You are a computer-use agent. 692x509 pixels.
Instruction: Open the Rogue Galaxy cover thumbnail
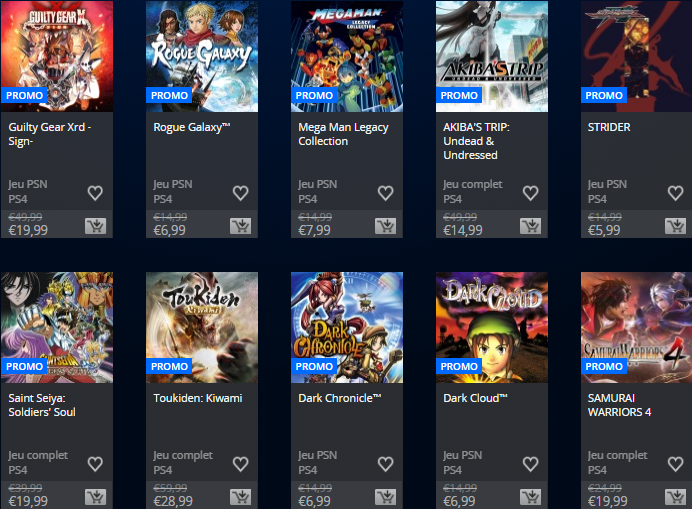click(x=202, y=56)
